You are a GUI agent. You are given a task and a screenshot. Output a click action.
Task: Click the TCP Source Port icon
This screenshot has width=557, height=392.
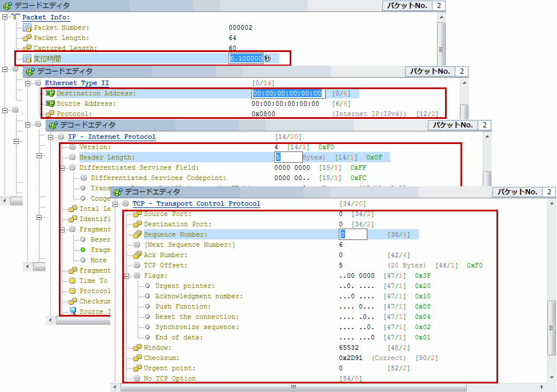pyautogui.click(x=137, y=214)
